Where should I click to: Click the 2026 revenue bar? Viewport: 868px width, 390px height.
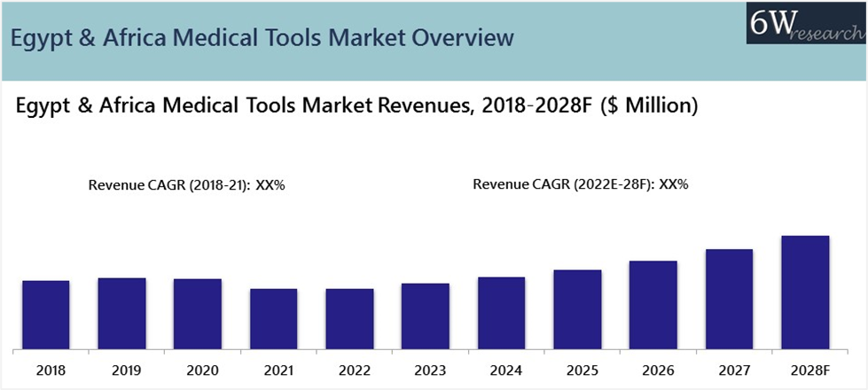(653, 304)
